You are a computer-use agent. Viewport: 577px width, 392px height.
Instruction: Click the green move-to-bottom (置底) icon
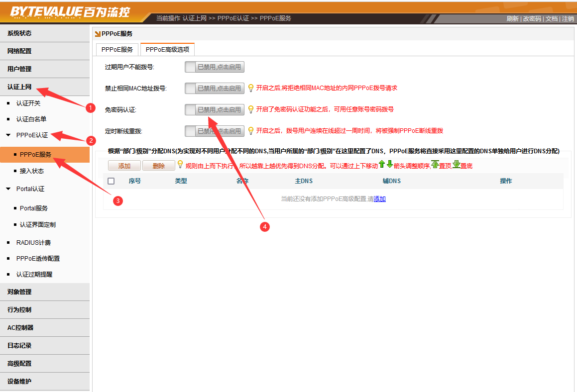pyautogui.click(x=456, y=164)
